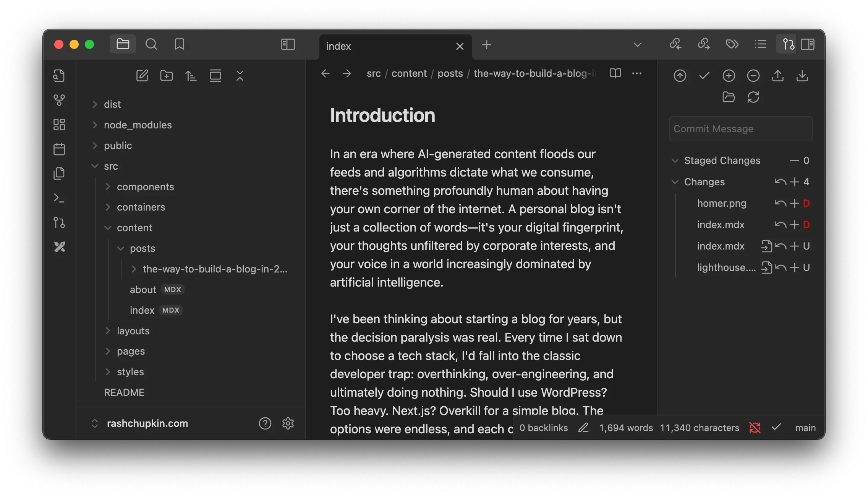Open the outline pane tab
This screenshot has height=496, width=868.
[x=761, y=44]
